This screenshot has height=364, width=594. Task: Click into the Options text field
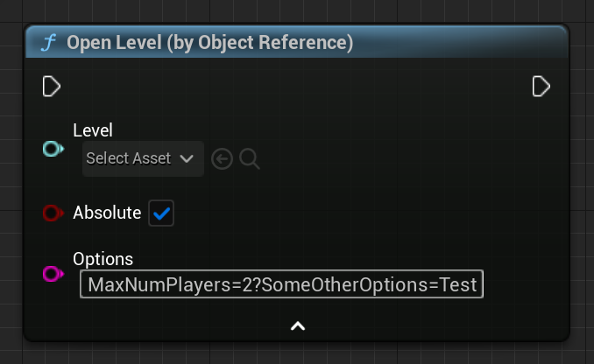[281, 284]
